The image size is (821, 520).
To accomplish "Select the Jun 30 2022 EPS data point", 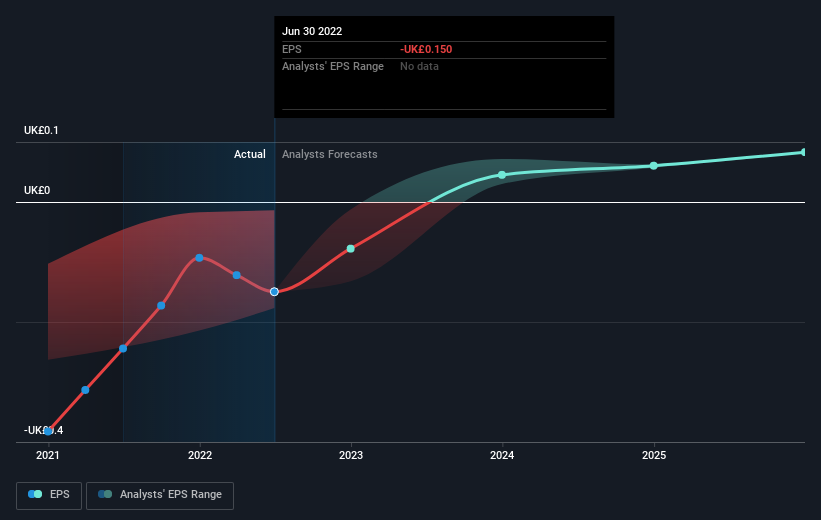I will click(x=274, y=292).
